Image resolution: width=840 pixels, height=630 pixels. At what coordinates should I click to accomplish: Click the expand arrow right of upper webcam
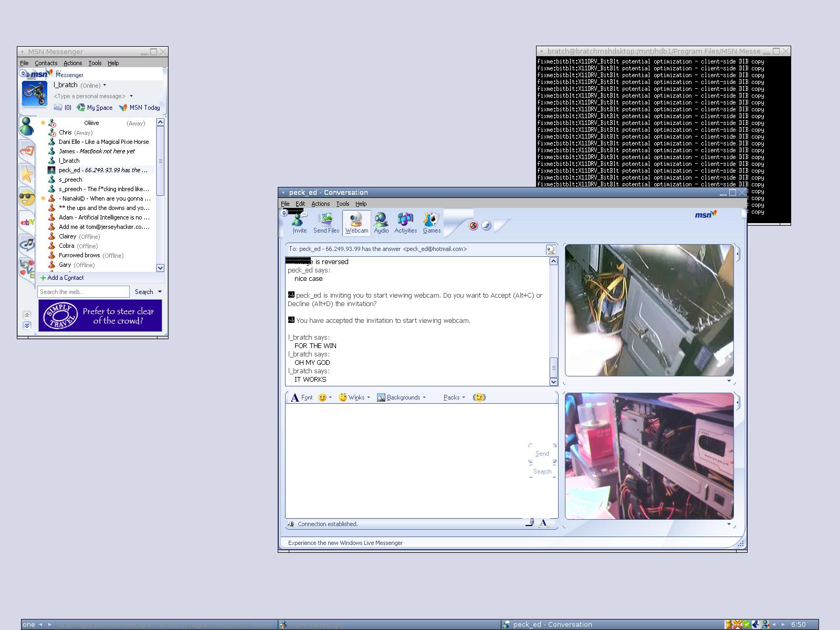[x=738, y=254]
